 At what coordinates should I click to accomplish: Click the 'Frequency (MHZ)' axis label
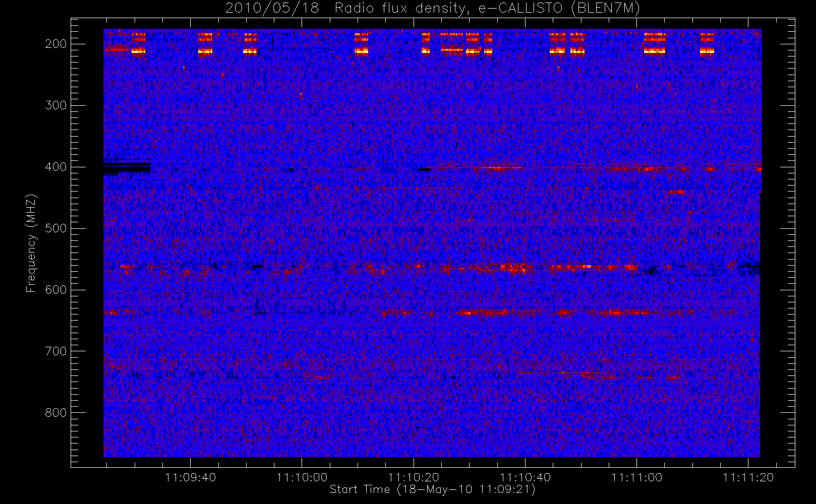coord(31,243)
